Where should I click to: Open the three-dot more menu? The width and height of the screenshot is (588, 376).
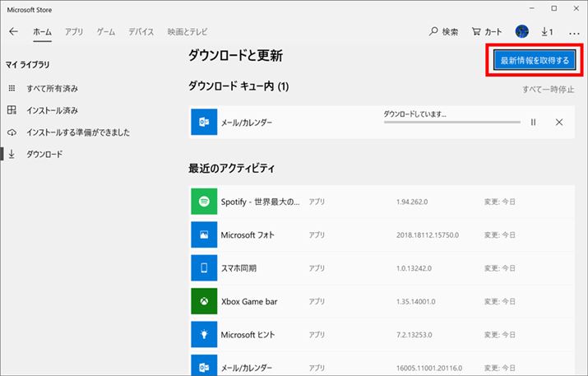coord(574,32)
